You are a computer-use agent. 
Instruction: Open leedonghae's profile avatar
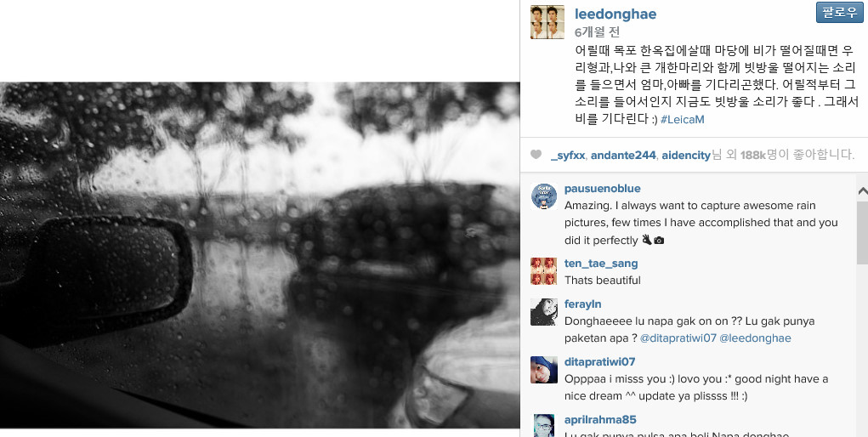tap(547, 22)
